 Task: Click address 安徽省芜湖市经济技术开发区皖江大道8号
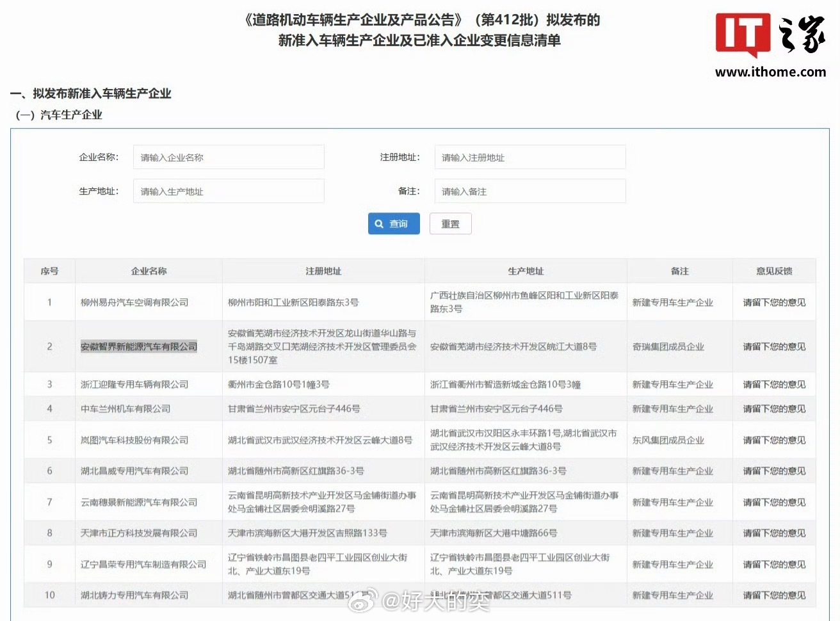click(x=513, y=346)
